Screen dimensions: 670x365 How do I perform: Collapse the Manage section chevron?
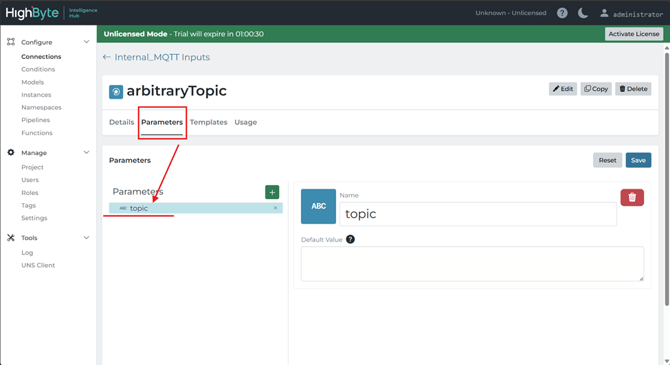(x=86, y=153)
